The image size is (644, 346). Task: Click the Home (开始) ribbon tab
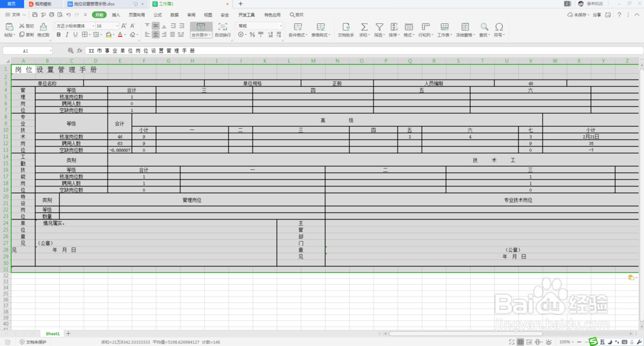pos(99,15)
